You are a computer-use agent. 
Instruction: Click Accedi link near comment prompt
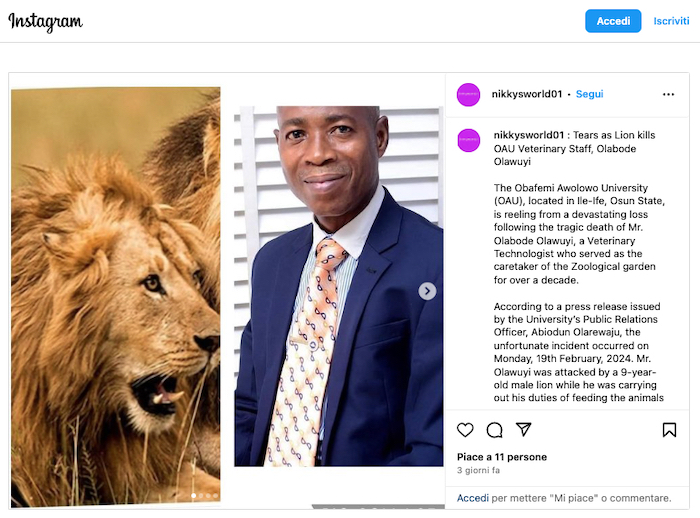click(x=472, y=497)
